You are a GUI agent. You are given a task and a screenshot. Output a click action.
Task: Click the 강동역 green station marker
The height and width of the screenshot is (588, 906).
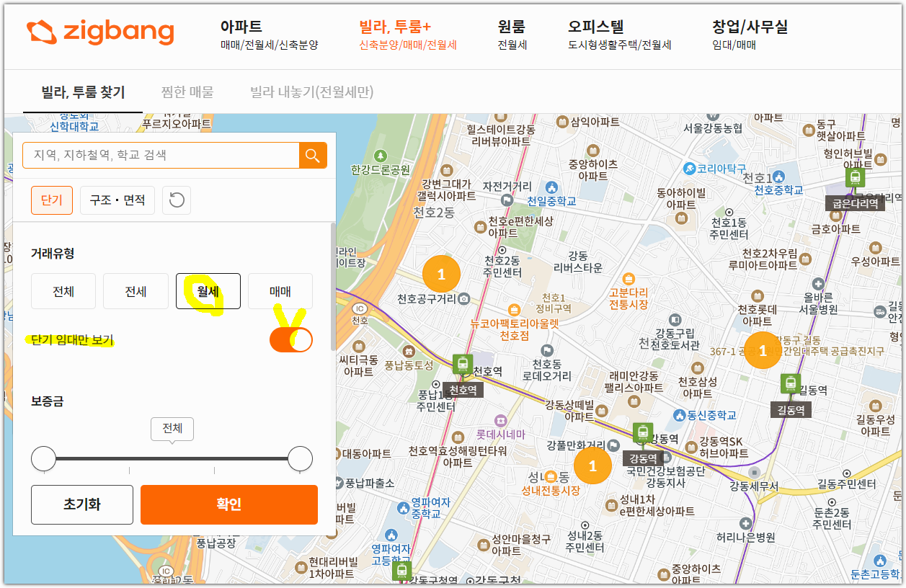(644, 430)
